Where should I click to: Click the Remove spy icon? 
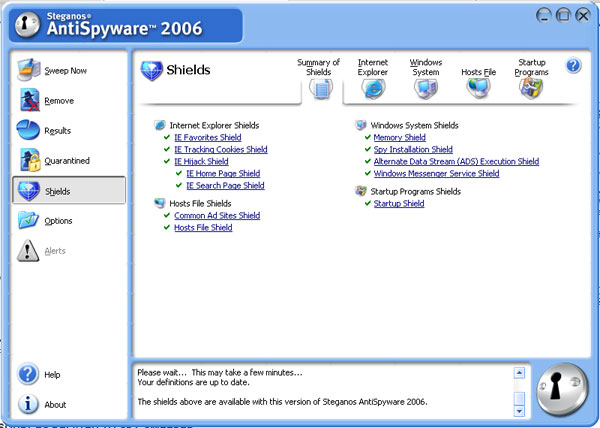pos(29,100)
